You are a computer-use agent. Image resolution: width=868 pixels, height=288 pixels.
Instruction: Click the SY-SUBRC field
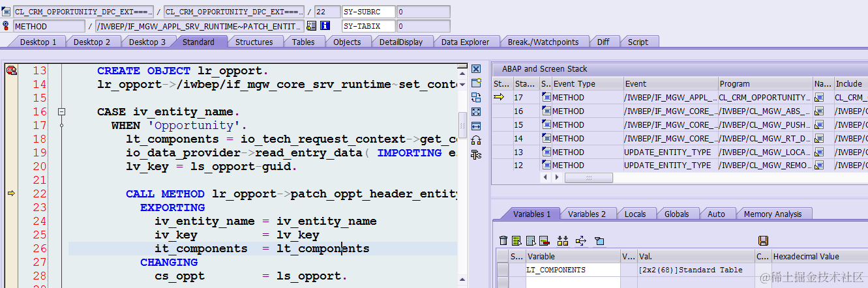[368, 12]
